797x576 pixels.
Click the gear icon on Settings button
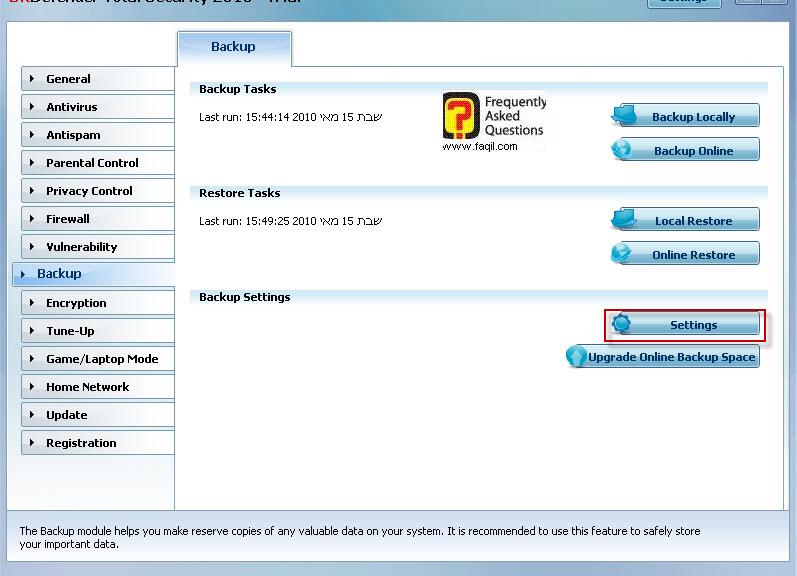pos(621,324)
